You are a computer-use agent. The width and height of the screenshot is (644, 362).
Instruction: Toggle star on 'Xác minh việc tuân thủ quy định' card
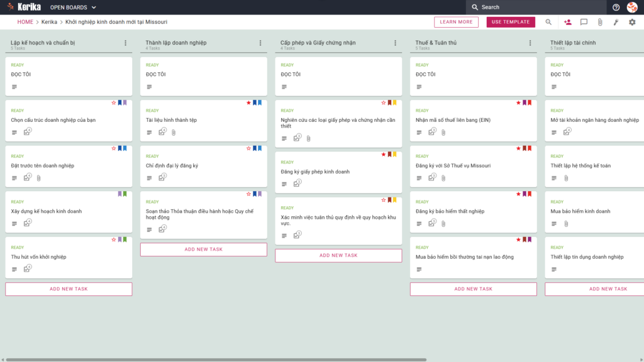[x=384, y=200]
